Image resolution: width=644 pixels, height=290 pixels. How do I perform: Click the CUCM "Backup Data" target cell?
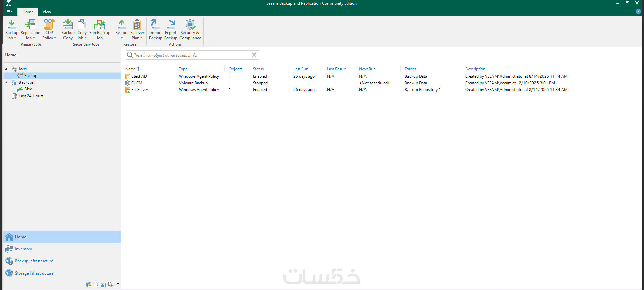pyautogui.click(x=416, y=83)
